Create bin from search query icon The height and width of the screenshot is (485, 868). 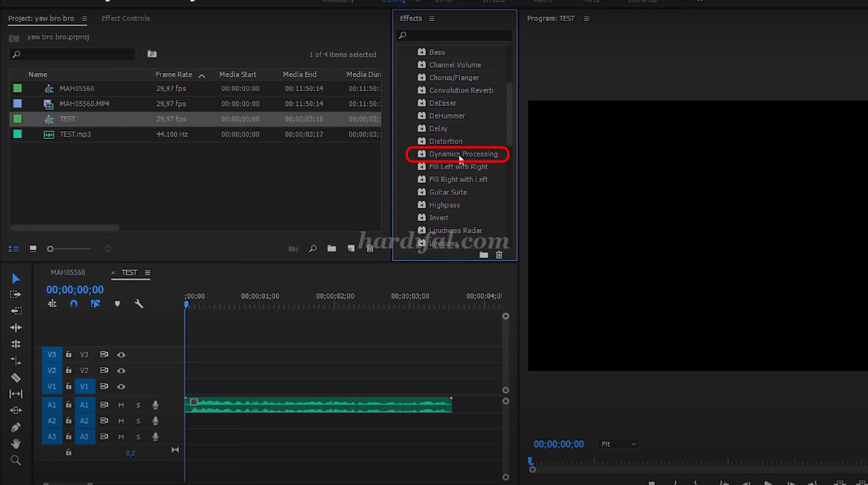click(151, 54)
